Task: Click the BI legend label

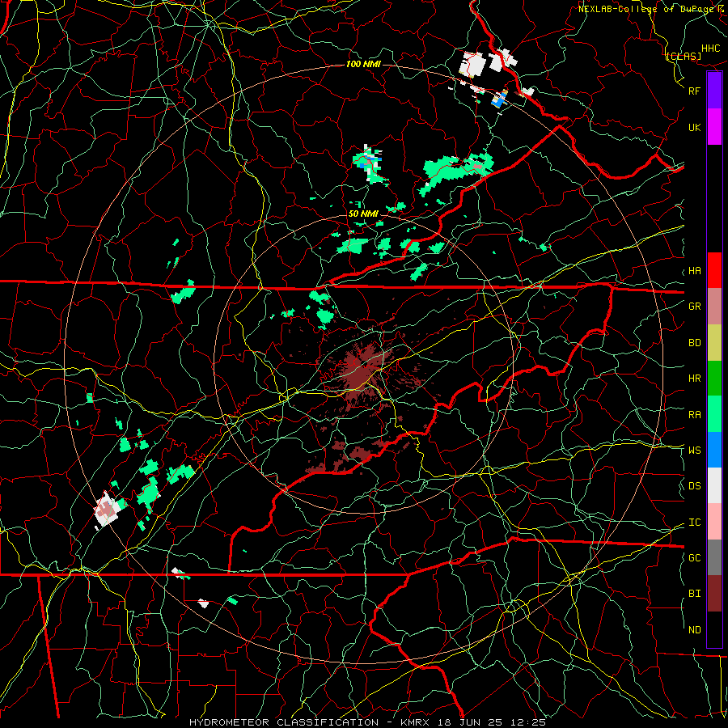Action: point(695,594)
